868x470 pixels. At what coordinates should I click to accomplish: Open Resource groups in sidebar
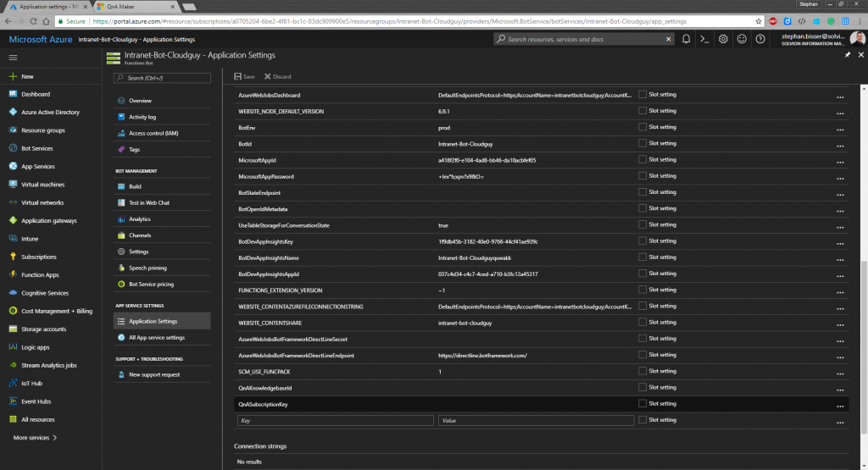[x=43, y=130]
